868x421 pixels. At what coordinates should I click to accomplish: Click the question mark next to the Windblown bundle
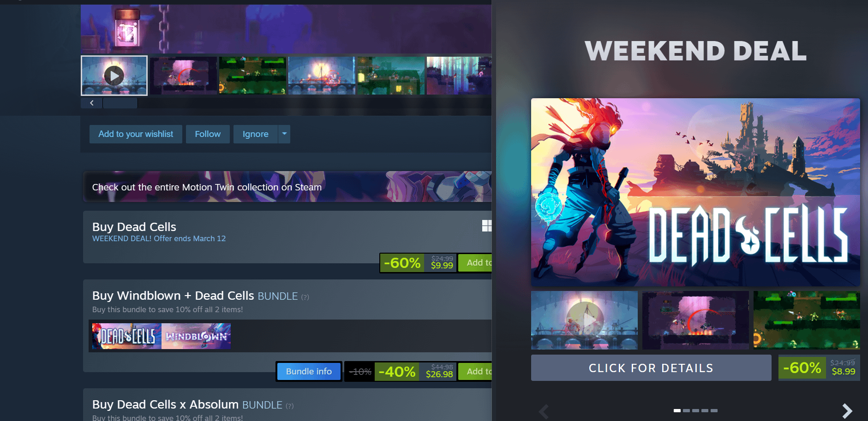(x=305, y=297)
